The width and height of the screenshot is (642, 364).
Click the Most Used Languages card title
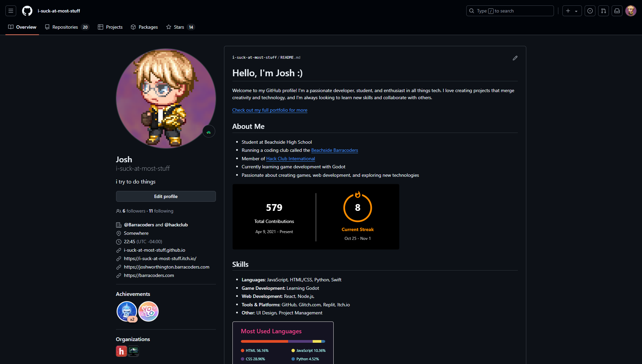(271, 331)
